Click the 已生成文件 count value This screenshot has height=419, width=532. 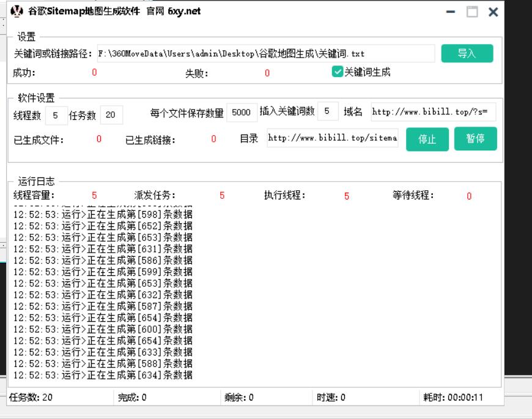point(98,139)
